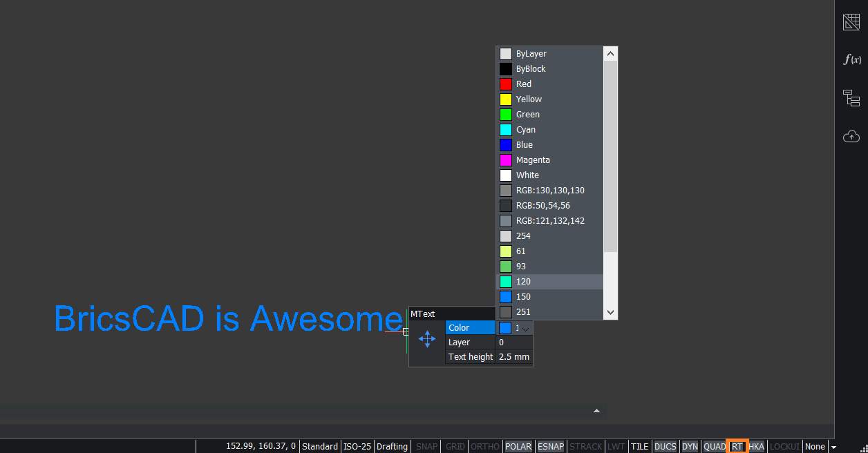Select color 61 in the list
Screen dimensions: 868x453
550,251
